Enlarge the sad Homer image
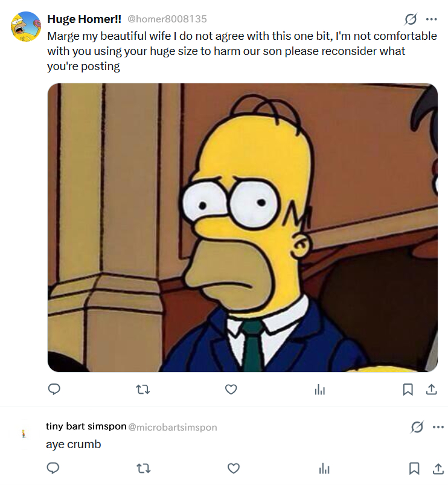 [x=242, y=227]
